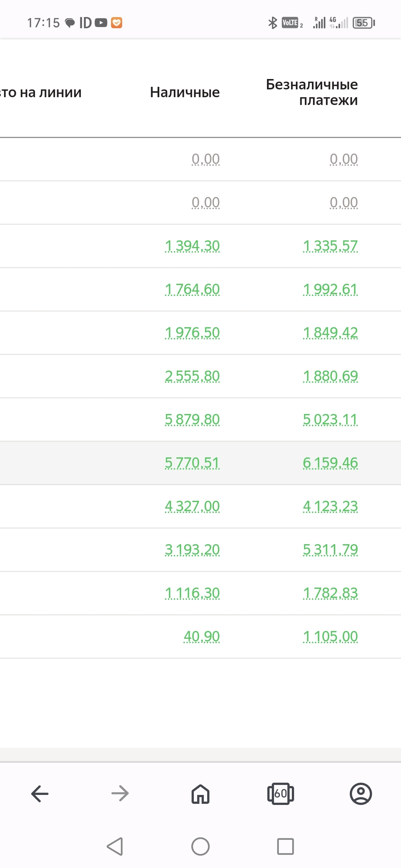
Task: Open the 1 394,30 cash amount link
Action: [x=192, y=246]
